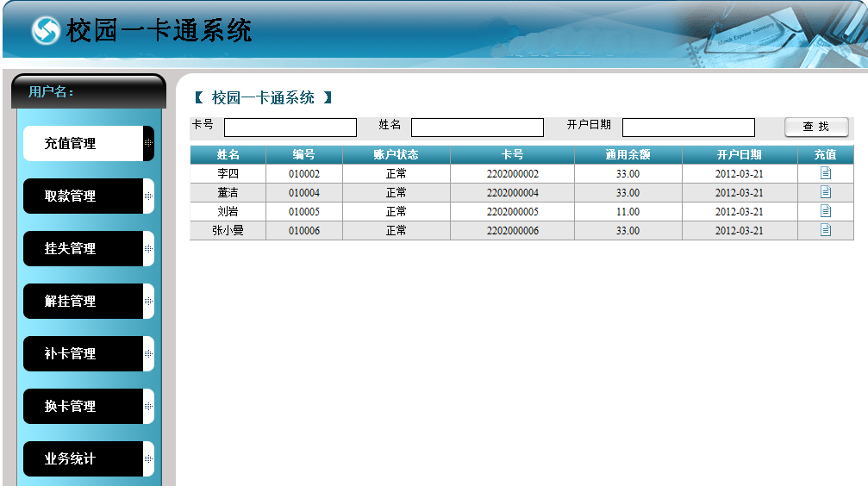This screenshot has width=868, height=486.
Task: Select the name cell 李四
Action: [228, 174]
